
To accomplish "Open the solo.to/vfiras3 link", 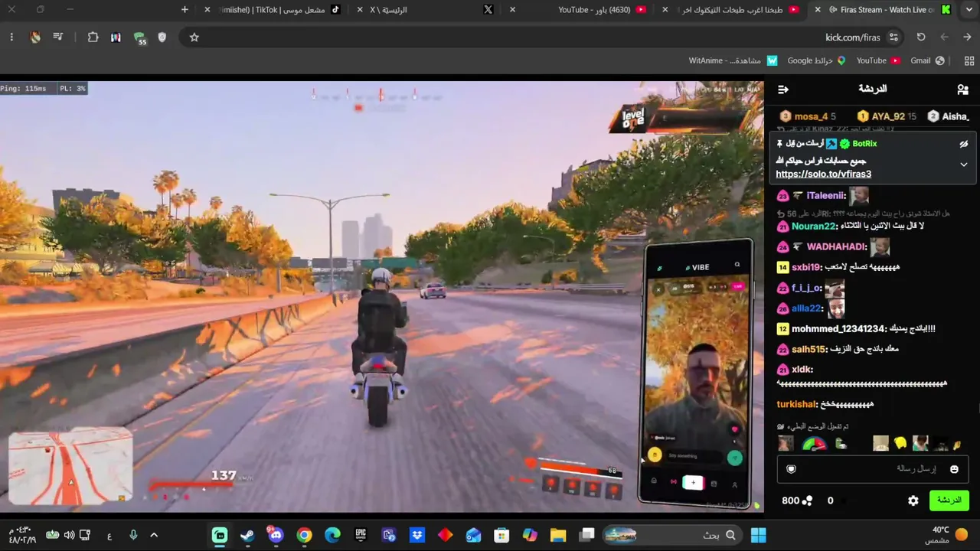I will click(823, 174).
